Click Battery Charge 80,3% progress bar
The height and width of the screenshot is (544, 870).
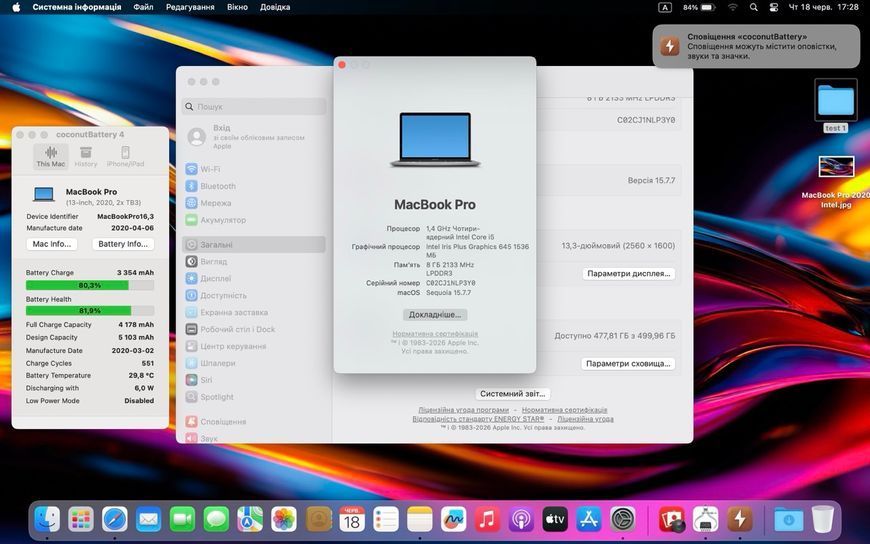tap(90, 285)
